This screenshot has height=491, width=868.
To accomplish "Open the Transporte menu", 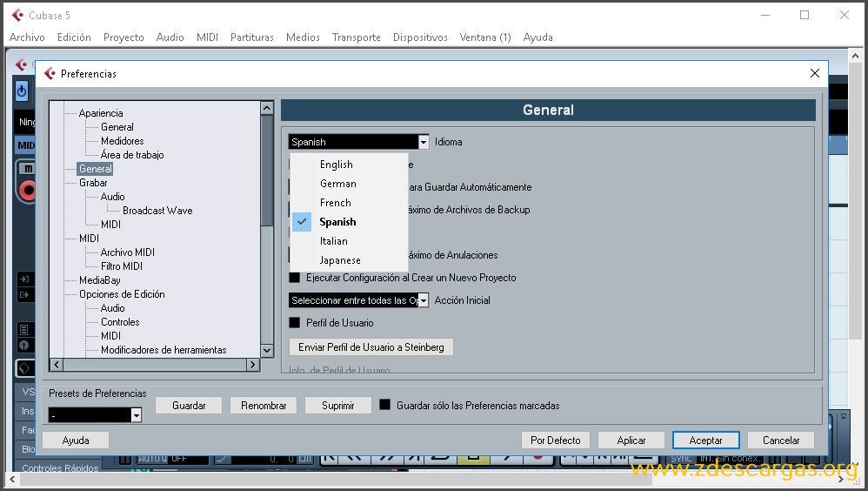I will pyautogui.click(x=356, y=37).
